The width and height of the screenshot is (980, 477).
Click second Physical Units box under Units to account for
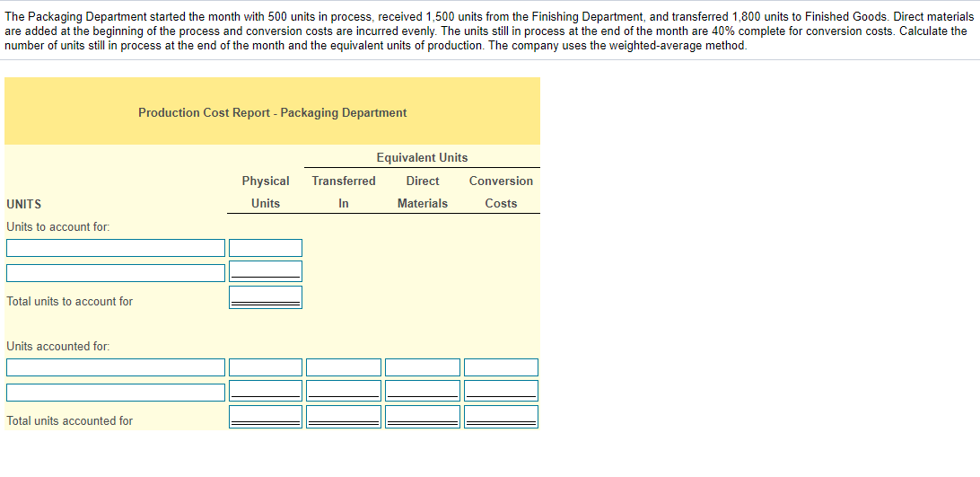(266, 271)
